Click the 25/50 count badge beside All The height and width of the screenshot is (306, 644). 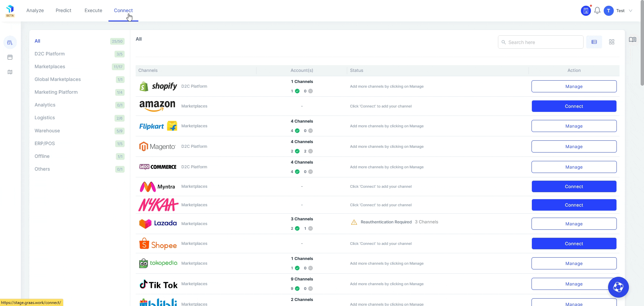[117, 41]
